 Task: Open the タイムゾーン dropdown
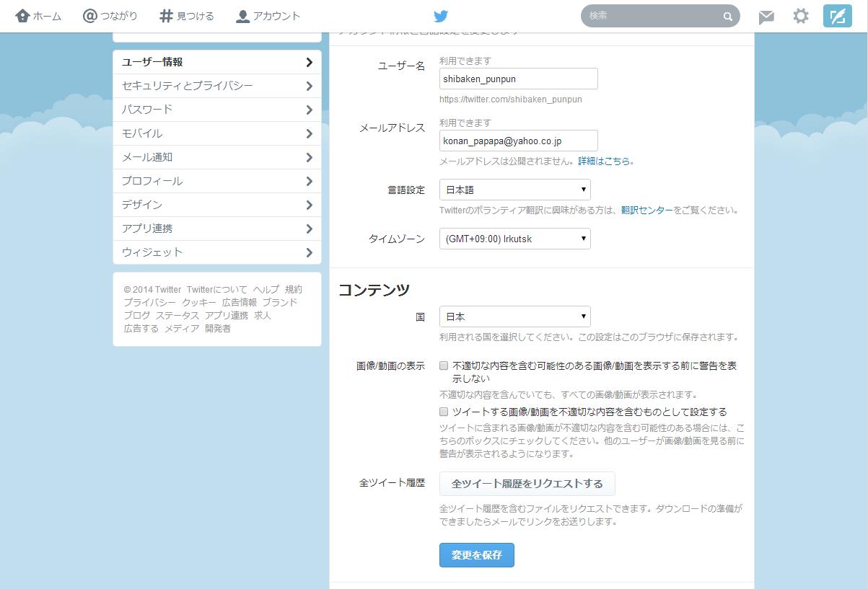(x=514, y=239)
